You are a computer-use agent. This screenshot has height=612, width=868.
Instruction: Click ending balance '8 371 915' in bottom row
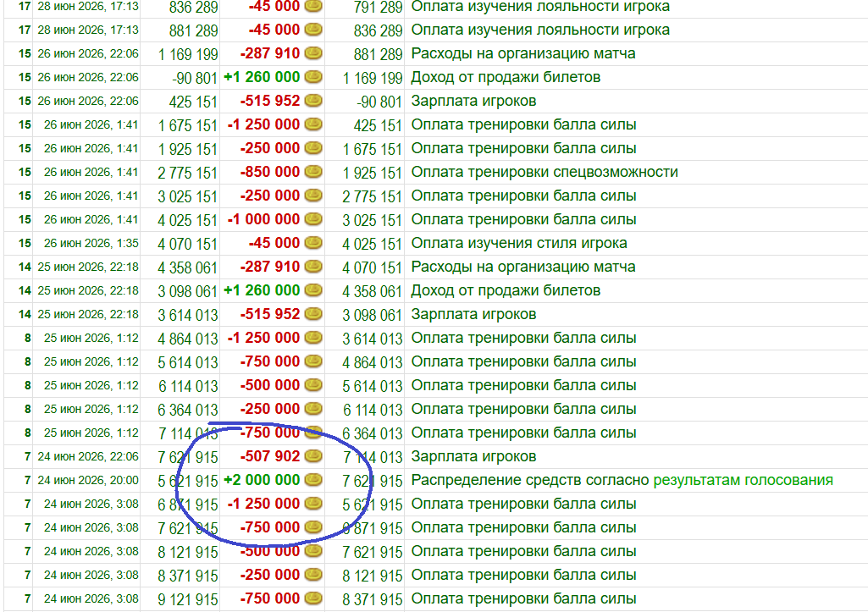pyautogui.click(x=373, y=599)
